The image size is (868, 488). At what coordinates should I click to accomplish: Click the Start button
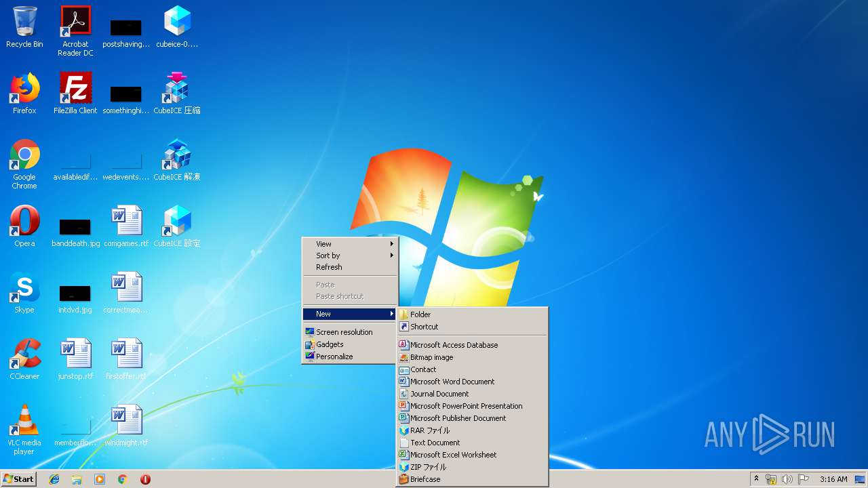[18, 479]
